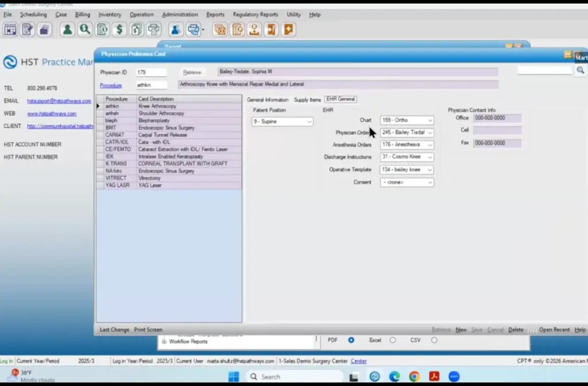
Task: Open the File menu
Action: [x=7, y=14]
